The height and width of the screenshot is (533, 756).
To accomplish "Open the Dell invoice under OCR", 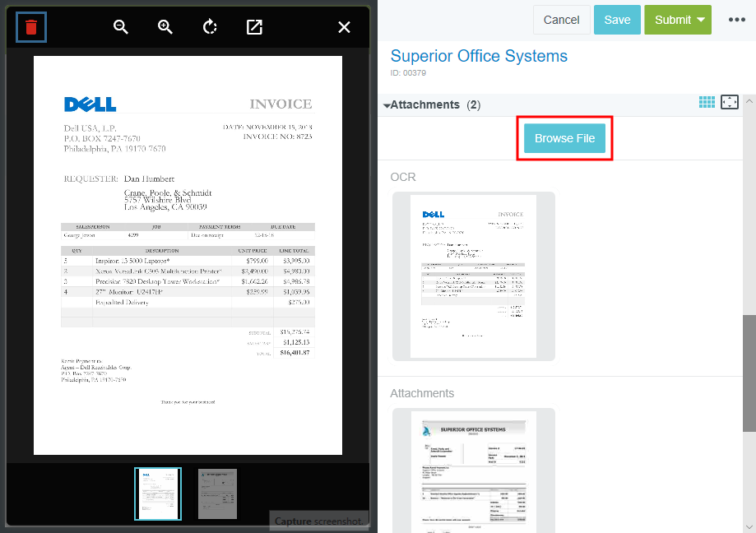I will (x=473, y=276).
